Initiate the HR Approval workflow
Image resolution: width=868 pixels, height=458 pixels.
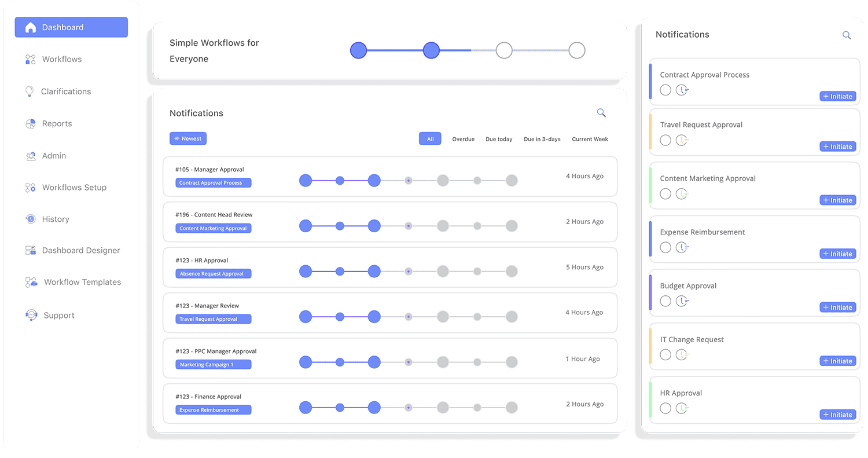838,415
